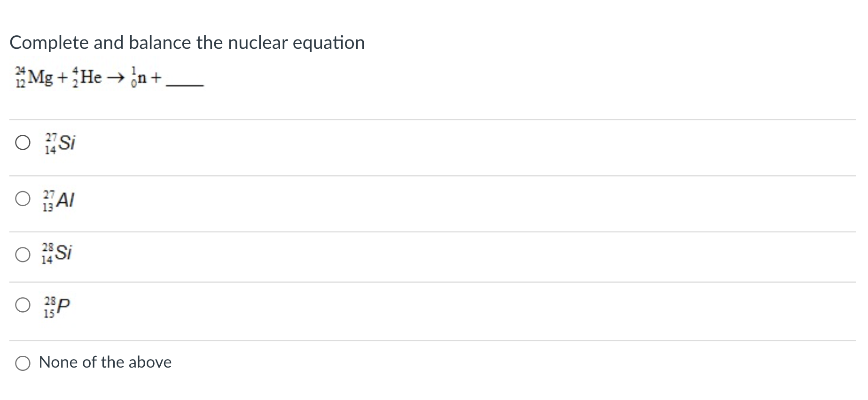The image size is (868, 400).
Task: Select the radio button for silicon-27 answer
Action: click(x=22, y=143)
